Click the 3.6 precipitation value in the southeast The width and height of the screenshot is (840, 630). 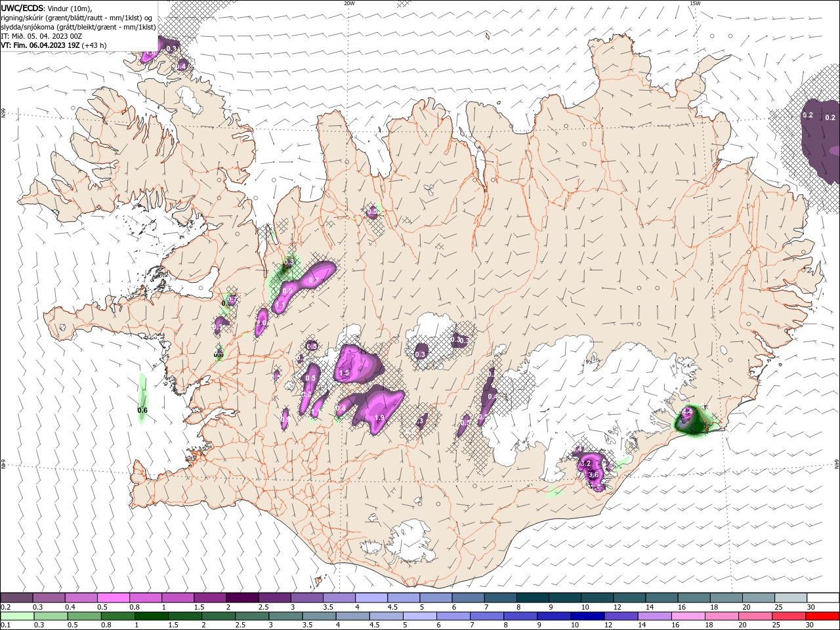coord(593,475)
